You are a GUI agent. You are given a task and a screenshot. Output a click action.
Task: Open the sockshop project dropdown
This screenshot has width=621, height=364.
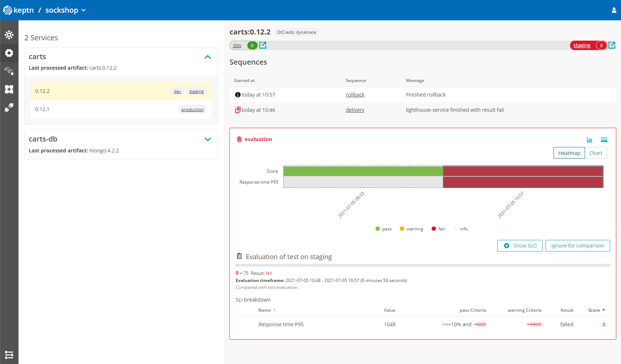pos(66,10)
